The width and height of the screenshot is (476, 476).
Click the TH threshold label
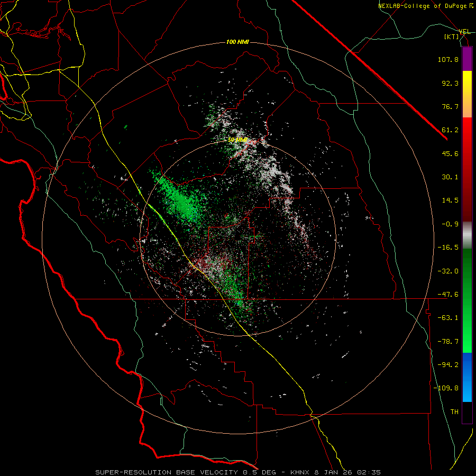point(454,411)
